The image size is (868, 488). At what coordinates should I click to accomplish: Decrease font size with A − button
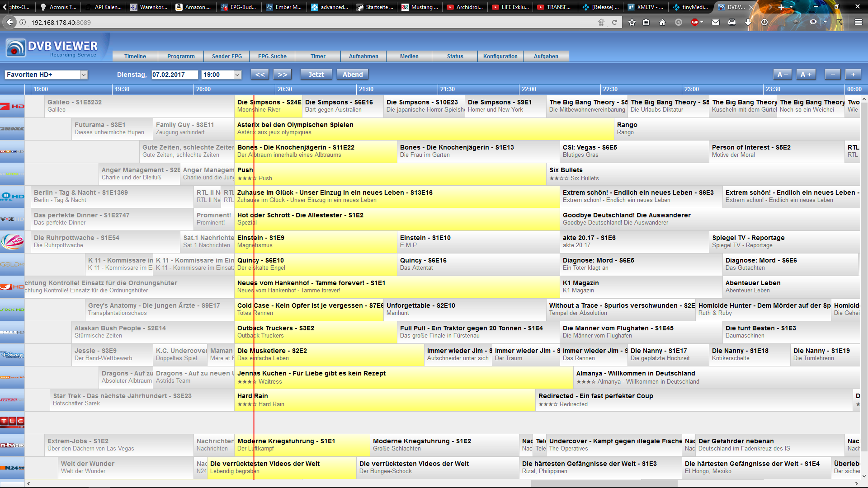783,75
